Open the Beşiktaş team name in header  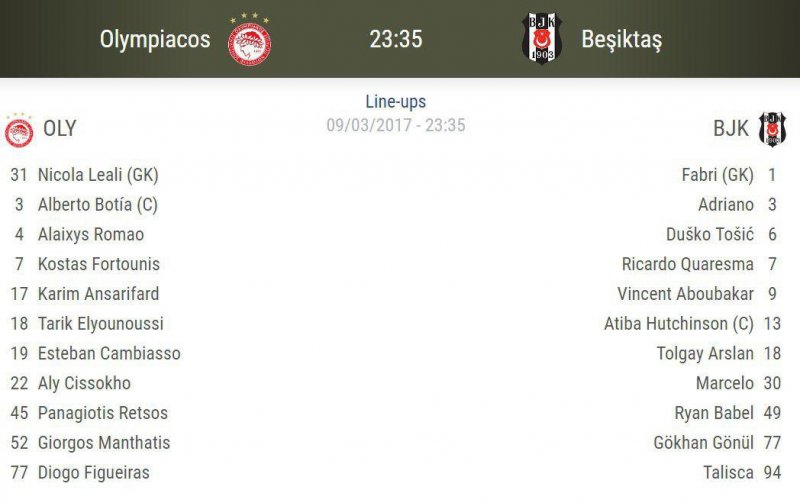[621, 40]
